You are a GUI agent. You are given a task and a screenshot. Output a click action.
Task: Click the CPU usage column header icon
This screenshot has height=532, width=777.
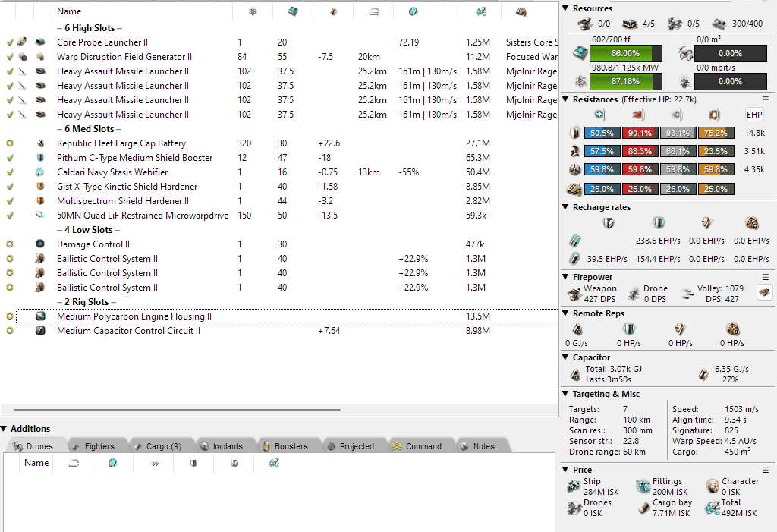tap(292, 11)
